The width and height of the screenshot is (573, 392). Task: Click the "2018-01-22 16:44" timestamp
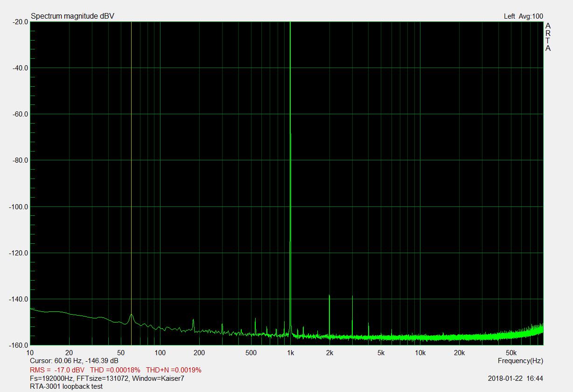tap(516, 378)
